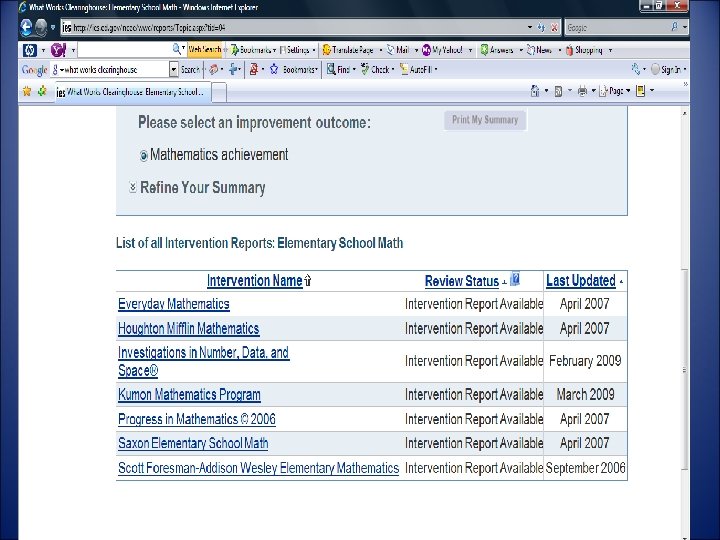Click in the Yahoo toolbar search field
The width and height of the screenshot is (720, 540).
[124, 49]
